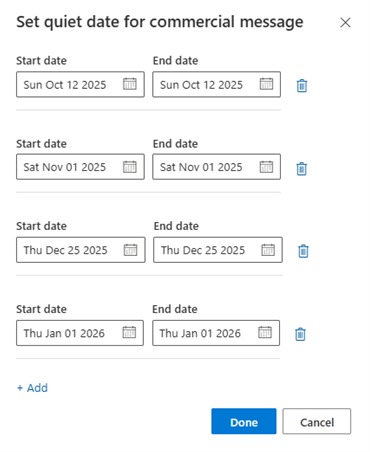Delete the Thu Jan 01 2026 quiet date row

(x=300, y=334)
